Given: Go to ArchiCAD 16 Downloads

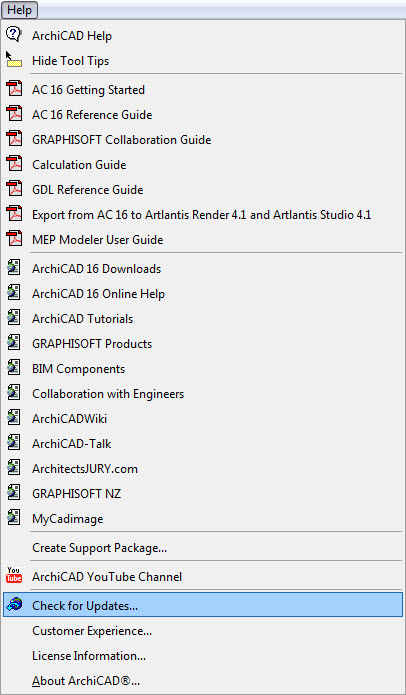Looking at the screenshot, I should click(203, 269).
